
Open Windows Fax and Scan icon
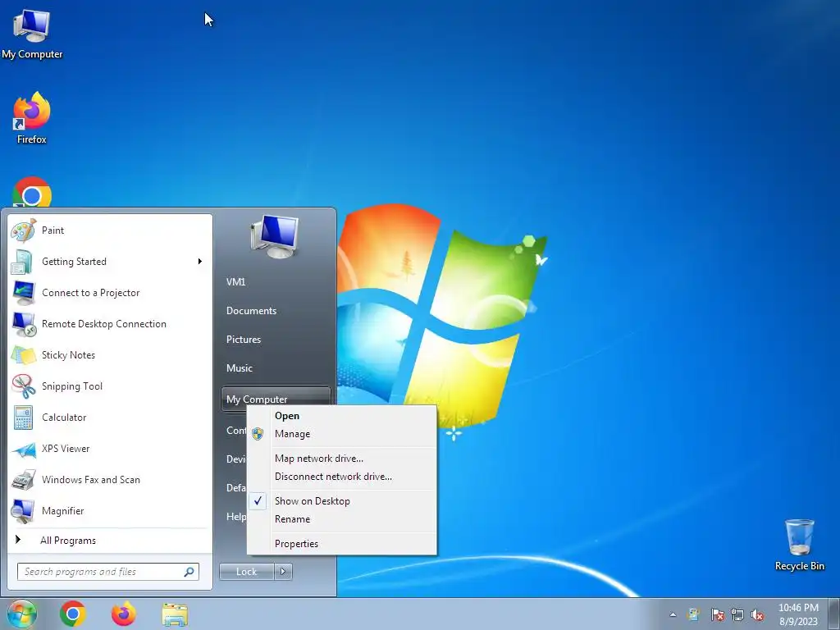[x=23, y=480]
